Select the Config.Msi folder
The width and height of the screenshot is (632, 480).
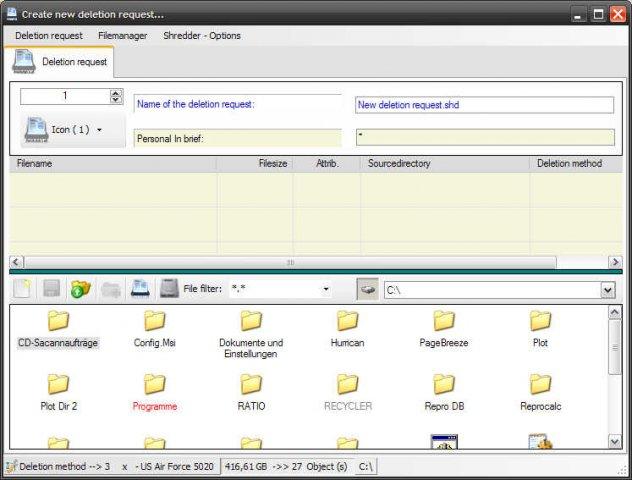pyautogui.click(x=155, y=330)
